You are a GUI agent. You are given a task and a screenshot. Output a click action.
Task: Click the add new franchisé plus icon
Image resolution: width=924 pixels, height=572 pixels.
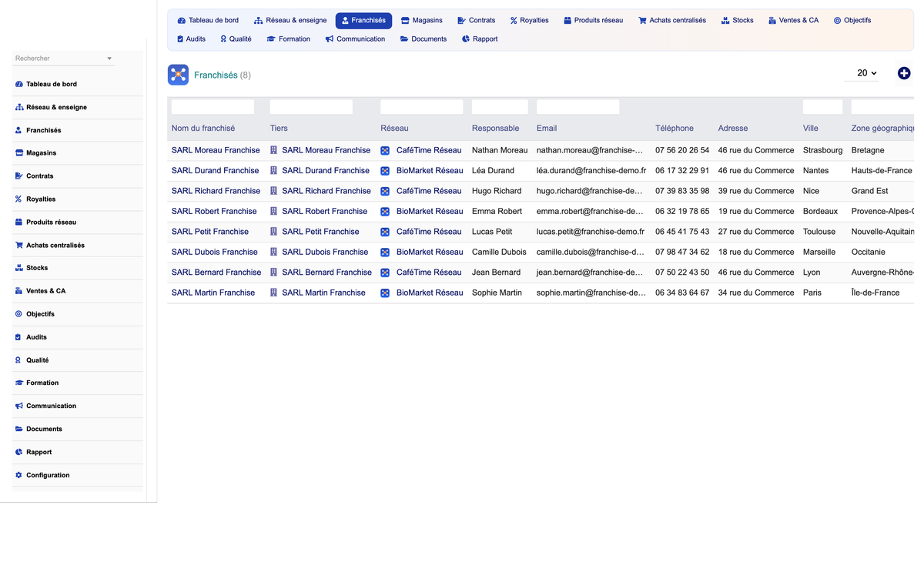[904, 73]
